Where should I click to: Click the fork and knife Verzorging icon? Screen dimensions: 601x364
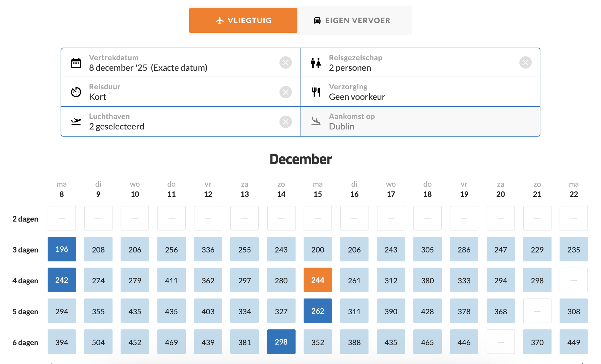[x=316, y=92]
